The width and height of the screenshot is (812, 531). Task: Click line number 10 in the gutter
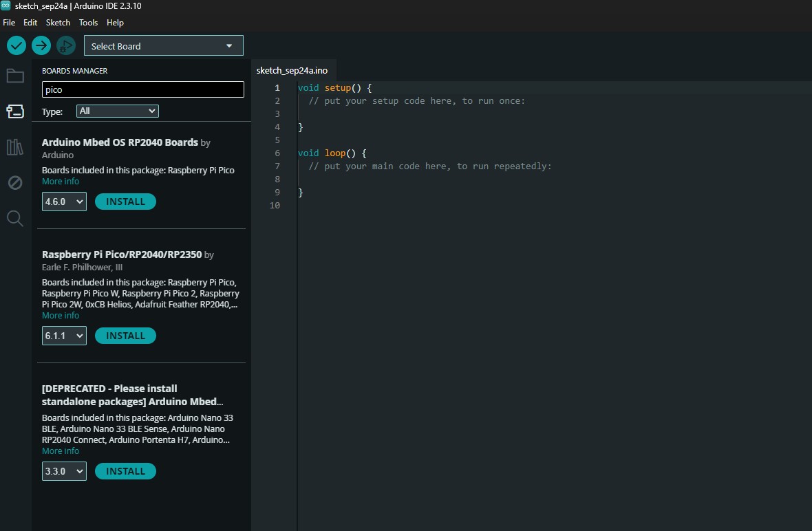click(x=275, y=205)
